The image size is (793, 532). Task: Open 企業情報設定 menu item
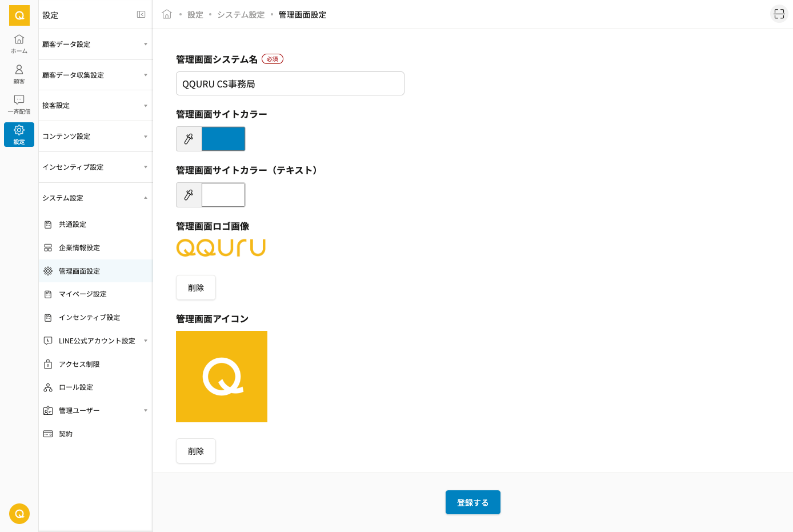79,248
